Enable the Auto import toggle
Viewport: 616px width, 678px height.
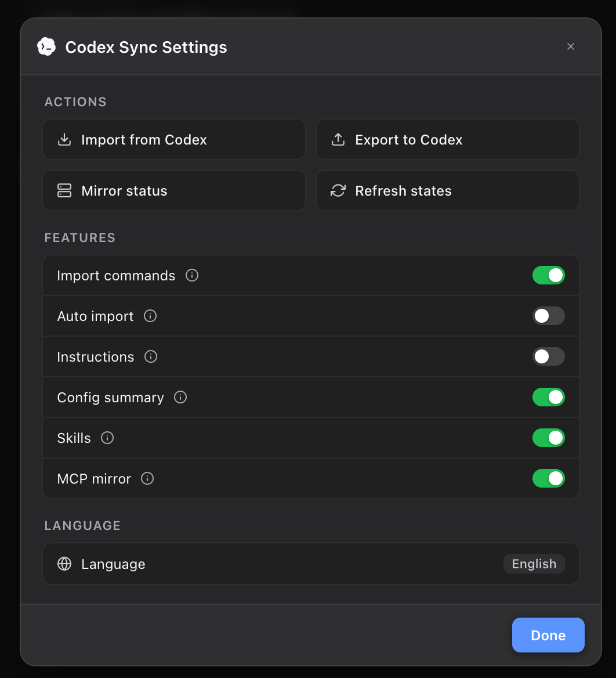pyautogui.click(x=549, y=316)
